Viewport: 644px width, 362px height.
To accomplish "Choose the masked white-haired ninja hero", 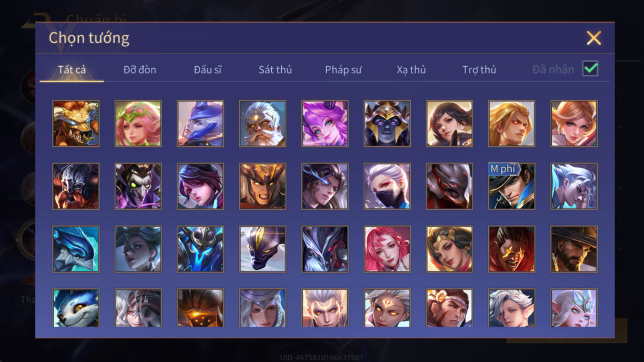I will pos(387,186).
